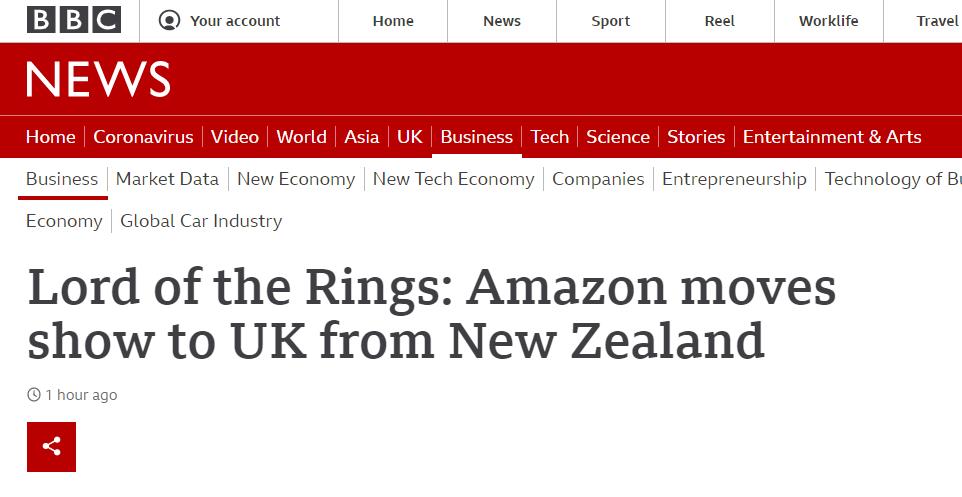The image size is (962, 497).
Task: Click the clock icon beside 1 hour ago
Action: point(34,395)
